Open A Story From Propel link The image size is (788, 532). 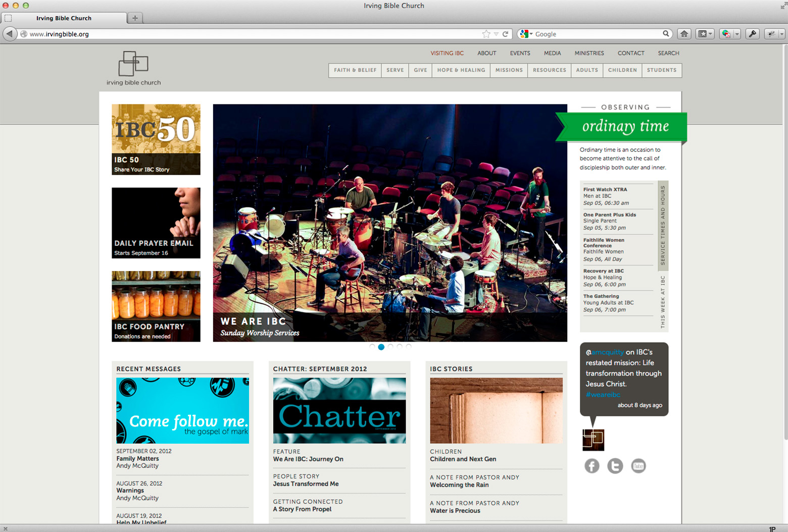click(303, 509)
